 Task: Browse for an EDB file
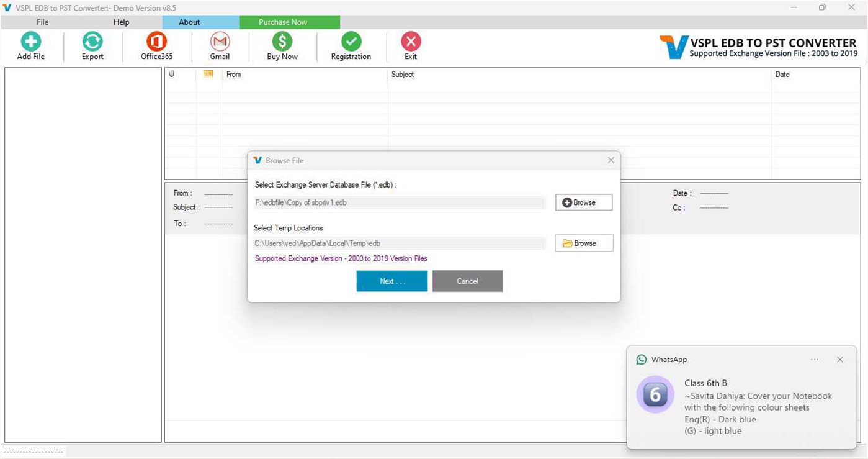583,202
